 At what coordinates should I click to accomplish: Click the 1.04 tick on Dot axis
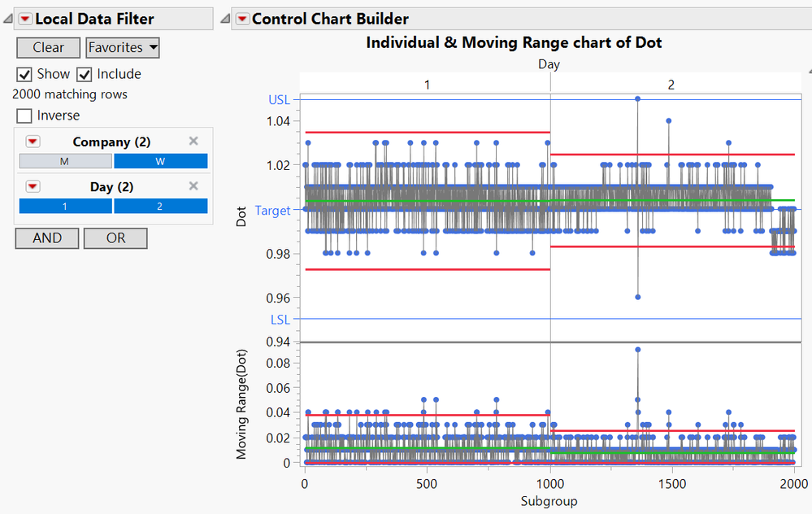(278, 122)
